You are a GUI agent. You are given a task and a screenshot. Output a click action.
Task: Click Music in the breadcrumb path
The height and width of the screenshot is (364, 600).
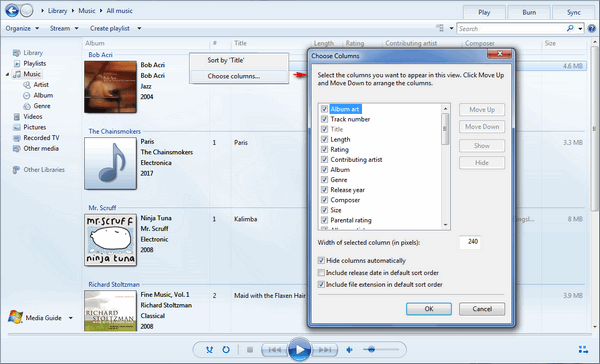click(x=87, y=11)
